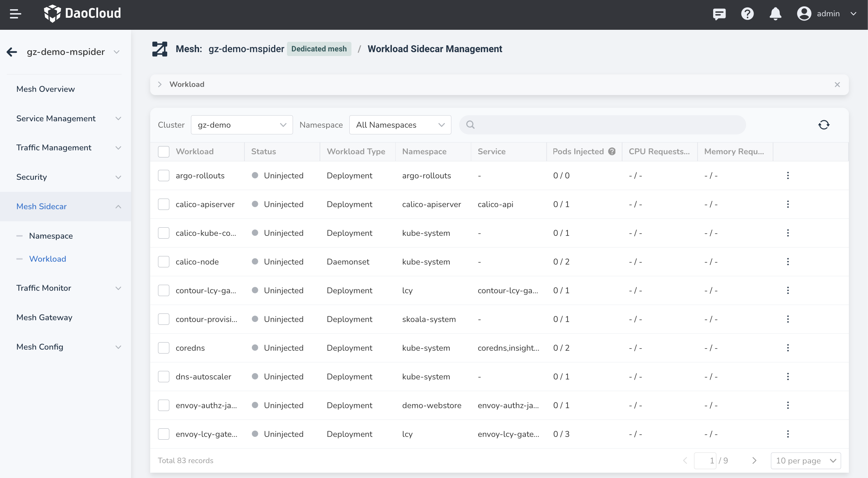
Task: Click the search magnifier icon
Action: click(x=470, y=125)
